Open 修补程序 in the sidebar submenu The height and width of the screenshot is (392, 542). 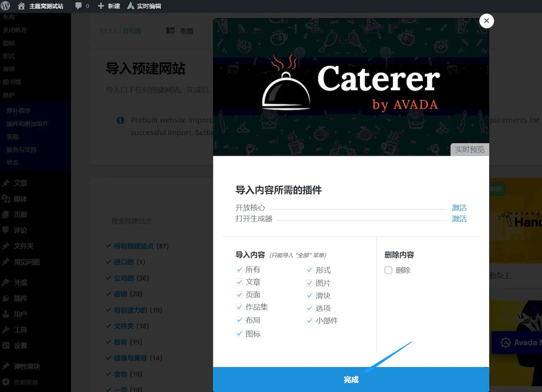click(x=19, y=110)
